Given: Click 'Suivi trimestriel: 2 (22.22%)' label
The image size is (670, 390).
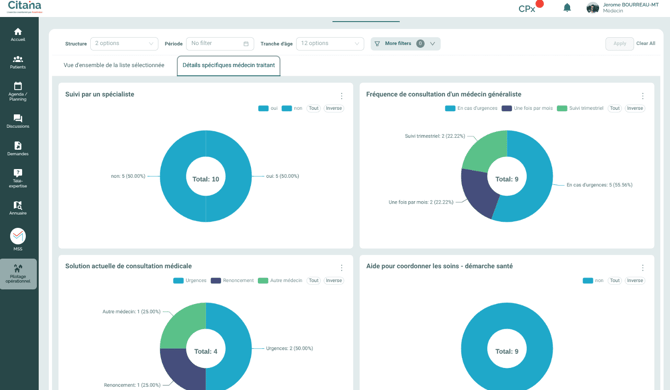Looking at the screenshot, I should (x=435, y=136).
